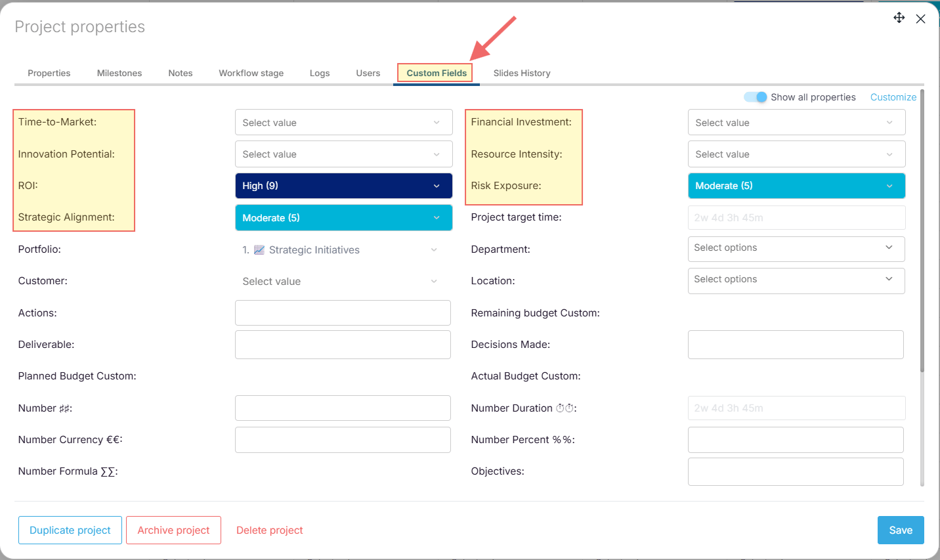Open the Workflow stage tab

coord(251,73)
